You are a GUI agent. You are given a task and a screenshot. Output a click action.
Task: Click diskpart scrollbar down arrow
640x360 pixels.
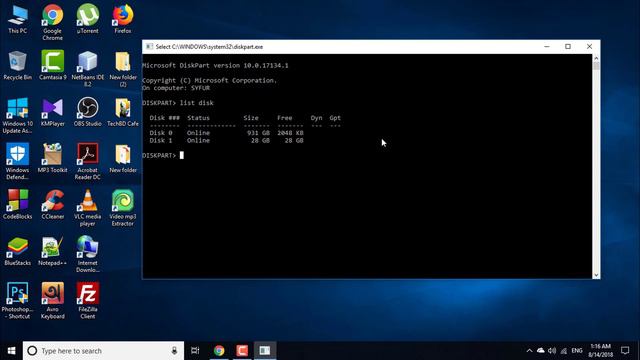coord(596,275)
